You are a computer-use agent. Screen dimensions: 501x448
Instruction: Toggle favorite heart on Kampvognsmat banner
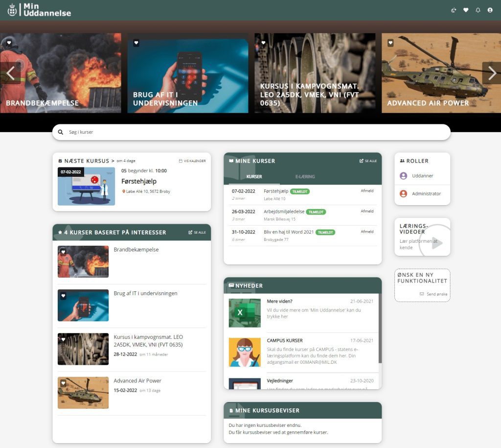pyautogui.click(x=263, y=43)
